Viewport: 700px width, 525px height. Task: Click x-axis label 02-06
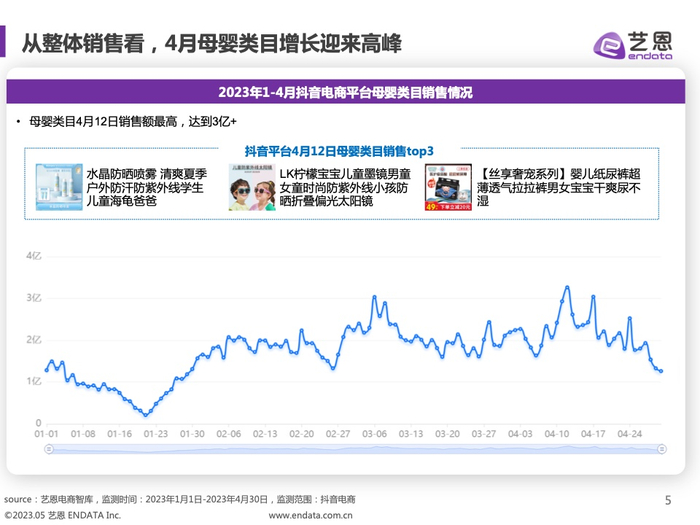229,434
